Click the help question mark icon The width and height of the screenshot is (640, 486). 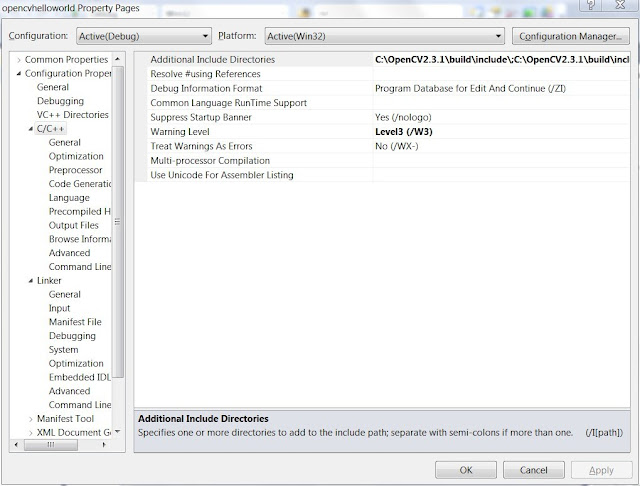click(590, 5)
